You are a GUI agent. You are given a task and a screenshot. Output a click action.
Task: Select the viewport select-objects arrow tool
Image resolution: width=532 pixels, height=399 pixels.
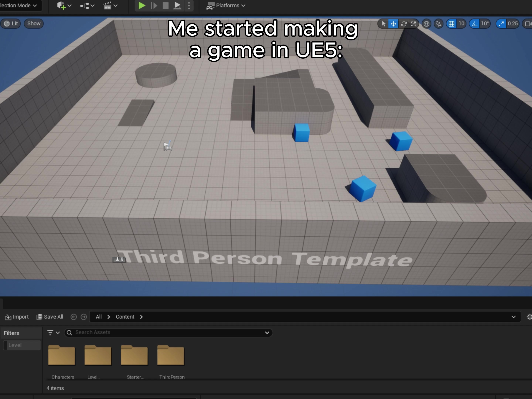tap(383, 24)
